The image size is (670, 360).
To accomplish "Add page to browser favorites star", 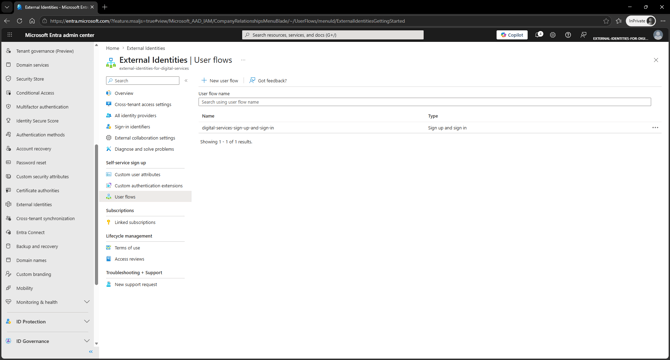I will [x=606, y=21].
